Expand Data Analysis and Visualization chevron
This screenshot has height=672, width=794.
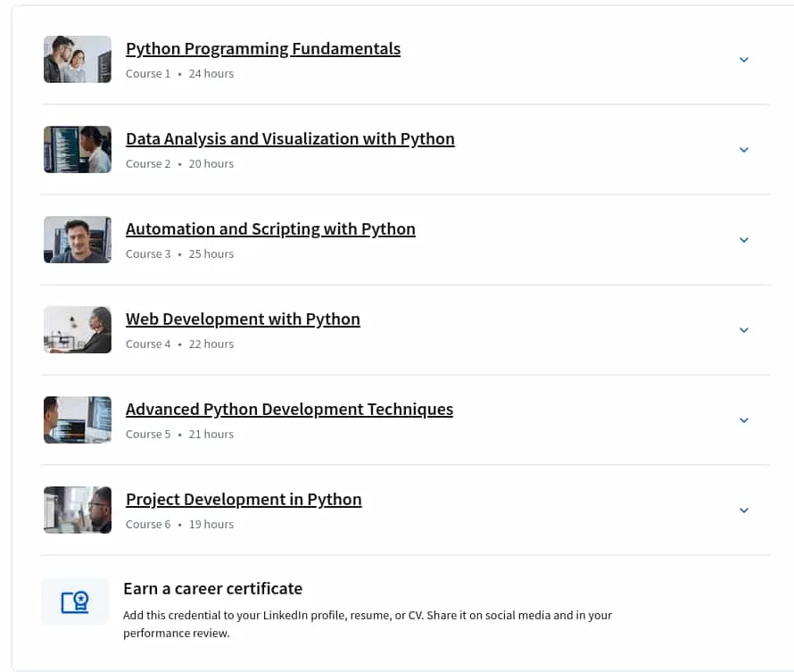point(743,150)
